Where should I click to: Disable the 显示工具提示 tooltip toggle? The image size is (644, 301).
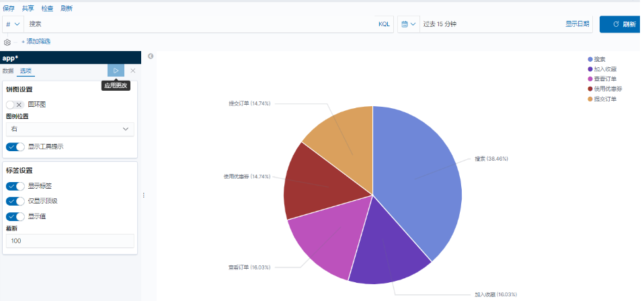click(15, 146)
